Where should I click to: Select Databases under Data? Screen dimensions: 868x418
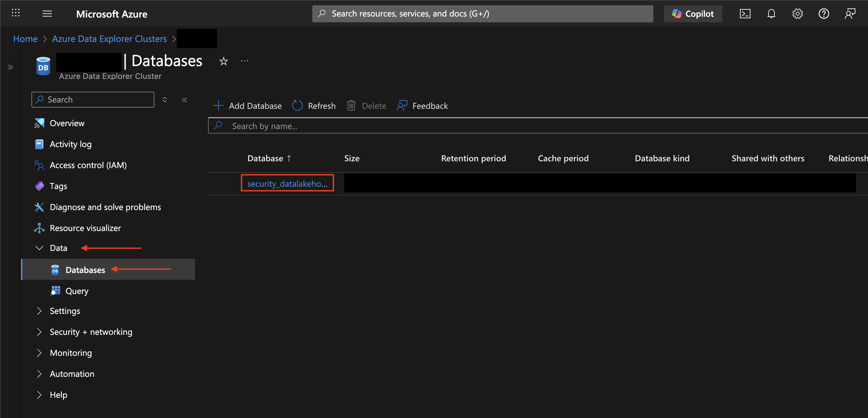coord(108,270)
